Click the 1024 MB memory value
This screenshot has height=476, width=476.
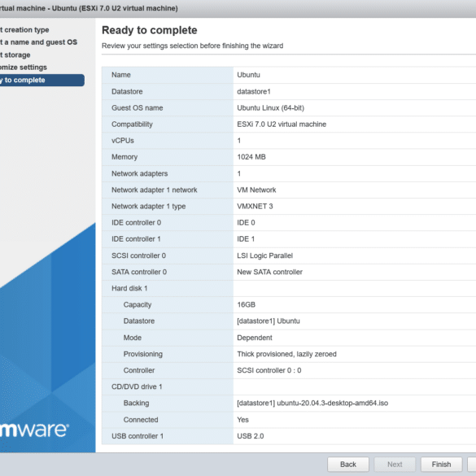click(x=251, y=157)
